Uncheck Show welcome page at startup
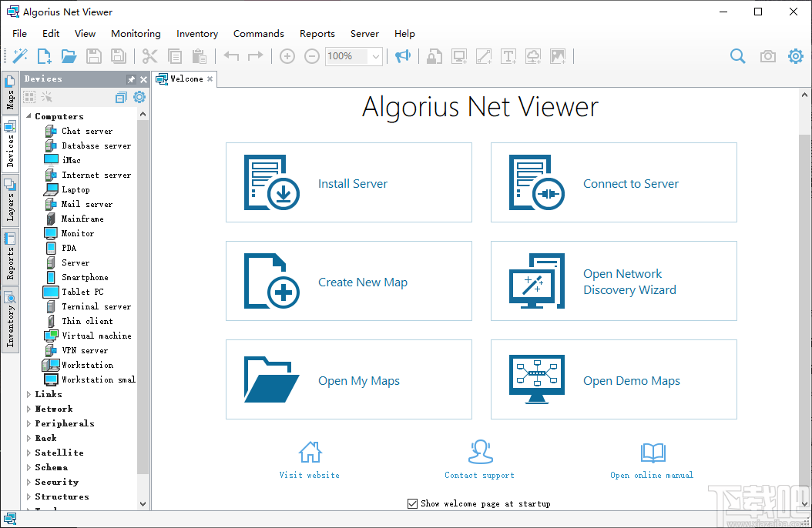Viewport: 812px width, 528px height. point(413,503)
